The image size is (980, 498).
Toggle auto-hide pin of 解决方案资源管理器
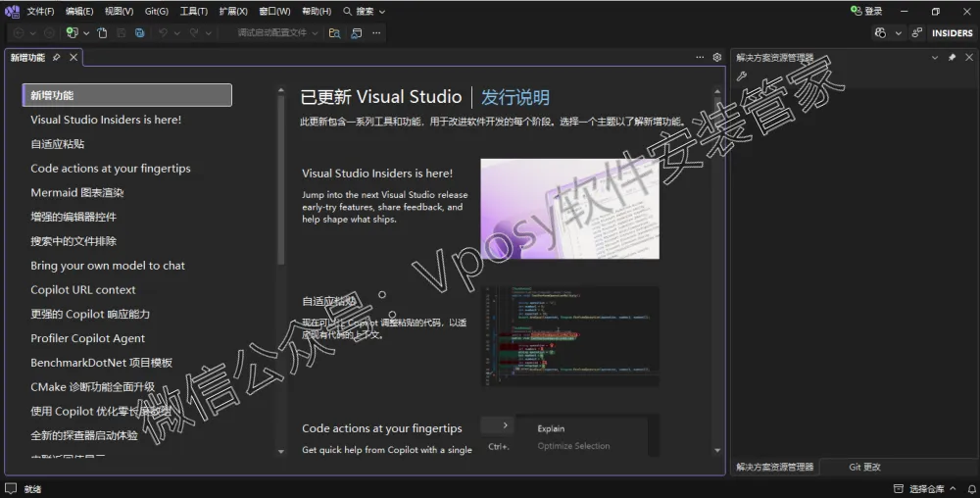952,58
